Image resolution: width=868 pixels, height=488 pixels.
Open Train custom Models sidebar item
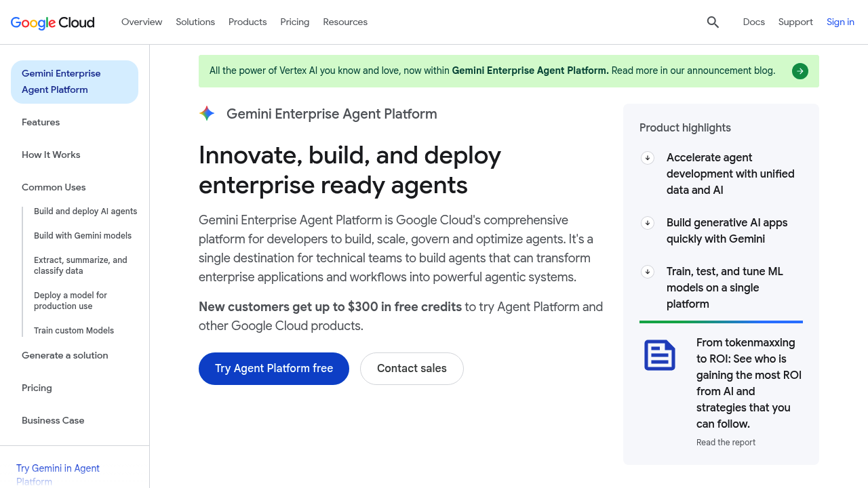pyautogui.click(x=74, y=331)
